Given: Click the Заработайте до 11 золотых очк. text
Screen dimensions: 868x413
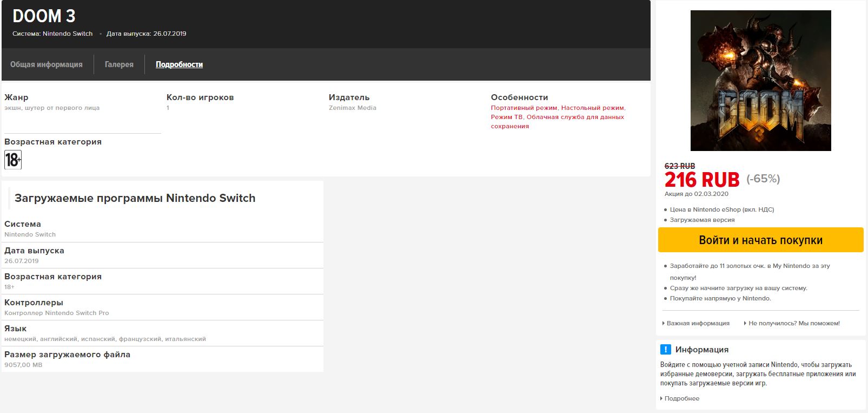Looking at the screenshot, I should click(x=750, y=272).
